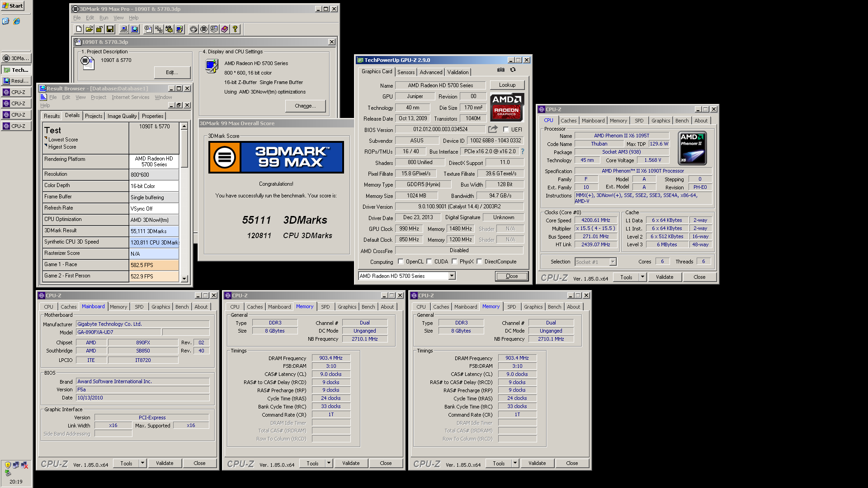The height and width of the screenshot is (488, 868).
Task: Click the 3DMark 99 MAX score banner
Action: pos(276,157)
